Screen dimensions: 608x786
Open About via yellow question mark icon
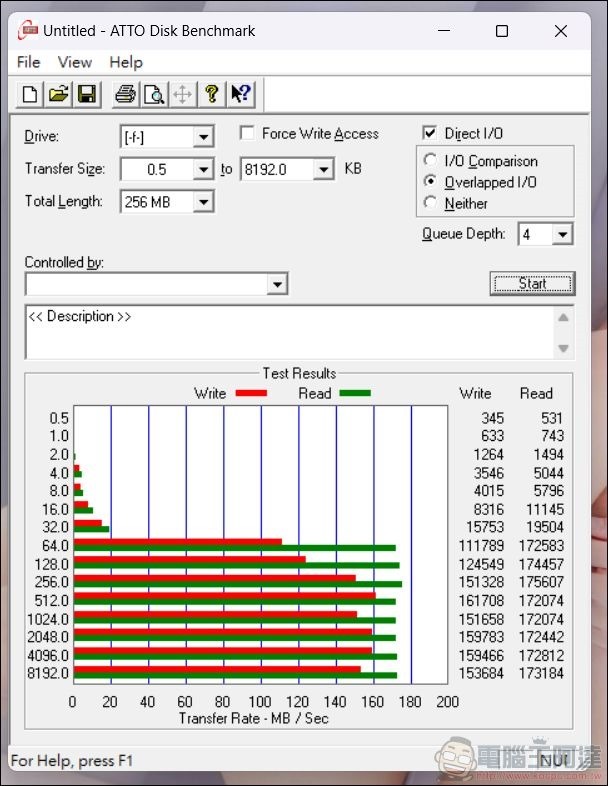pos(212,94)
